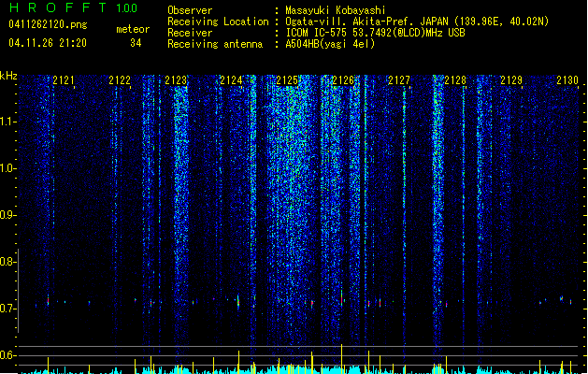Click the 2123 time marker
Image resolution: width=588 pixels, height=374 pixels.
point(176,80)
